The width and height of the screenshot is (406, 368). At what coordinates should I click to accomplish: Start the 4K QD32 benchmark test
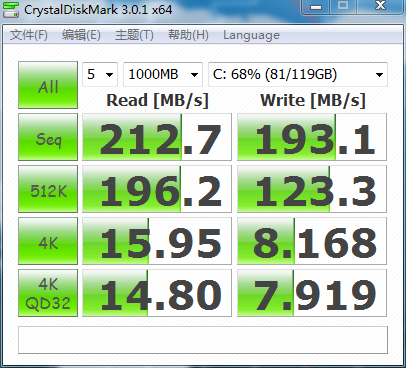48,293
